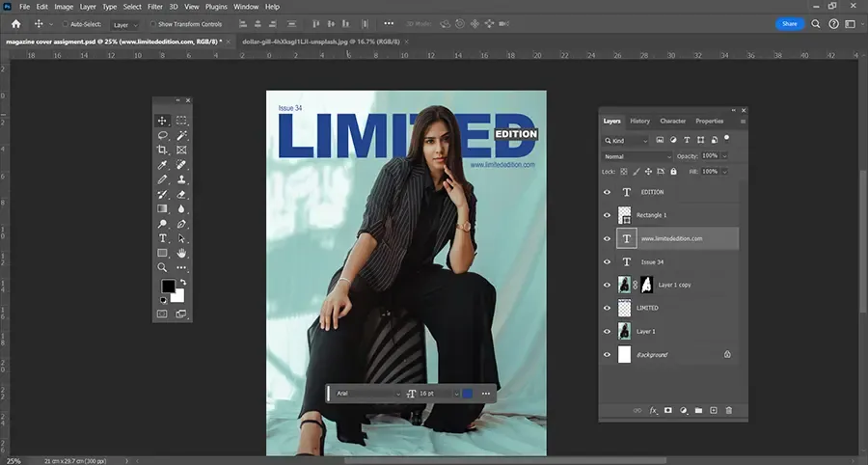Image resolution: width=868 pixels, height=465 pixels.
Task: Hide the LIMITED layer
Action: tap(608, 308)
